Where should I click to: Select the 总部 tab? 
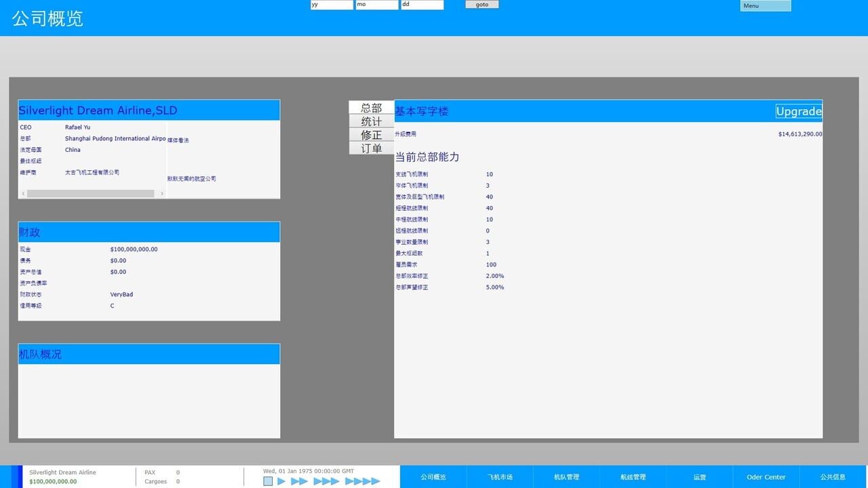click(371, 108)
